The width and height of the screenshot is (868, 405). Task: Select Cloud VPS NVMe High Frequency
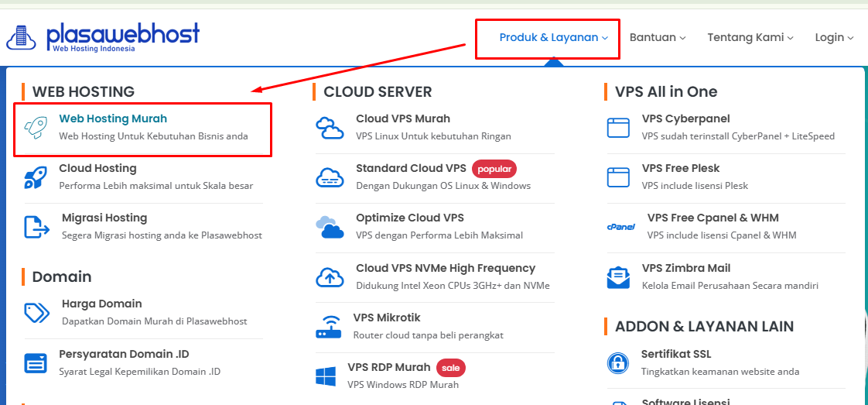point(446,268)
